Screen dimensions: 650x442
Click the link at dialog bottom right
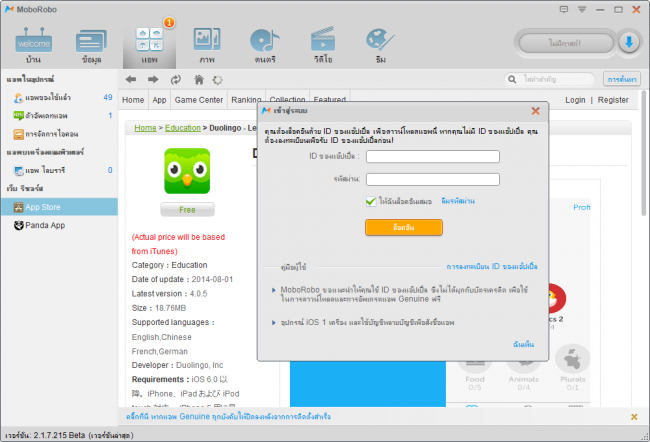click(x=523, y=345)
